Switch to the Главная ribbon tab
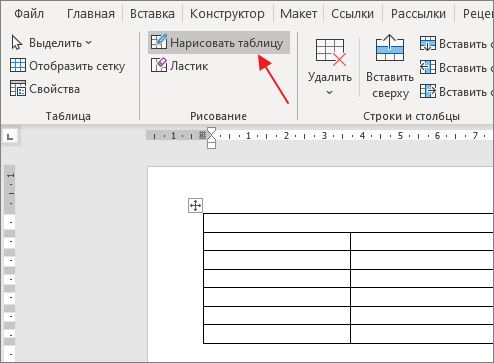The width and height of the screenshot is (494, 363). [91, 14]
